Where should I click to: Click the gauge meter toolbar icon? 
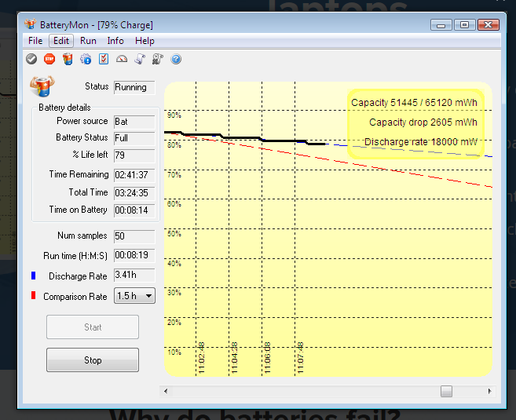click(122, 59)
